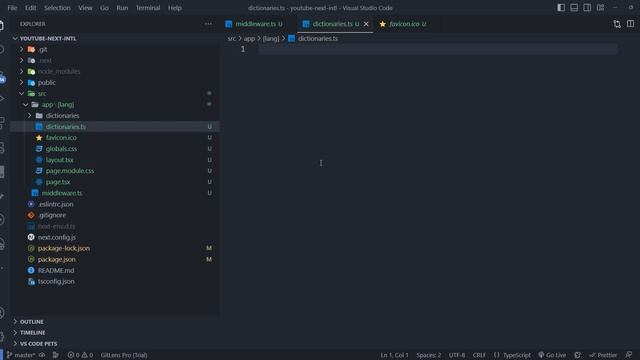The height and width of the screenshot is (360, 640).
Task: Expand the .next folder
Action: [22, 60]
